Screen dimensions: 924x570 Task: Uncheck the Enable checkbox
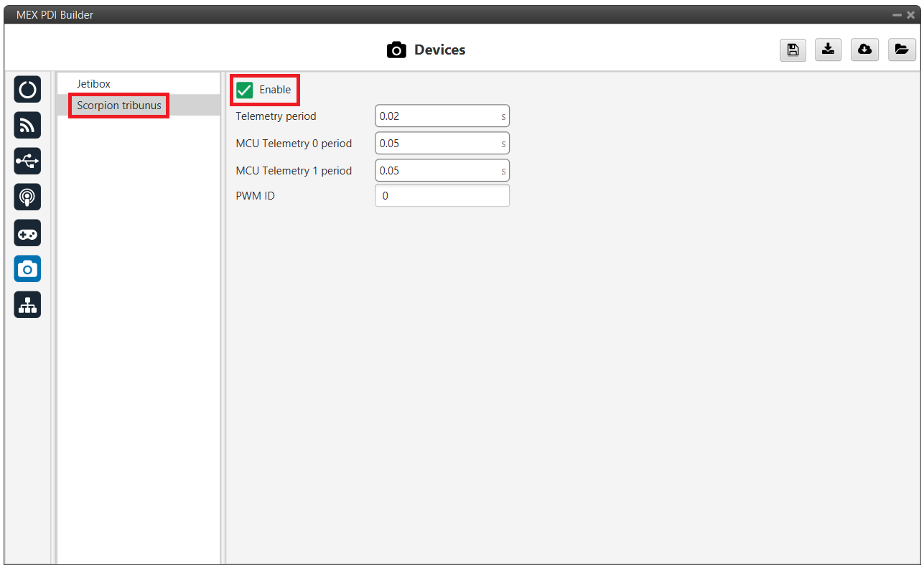[245, 90]
